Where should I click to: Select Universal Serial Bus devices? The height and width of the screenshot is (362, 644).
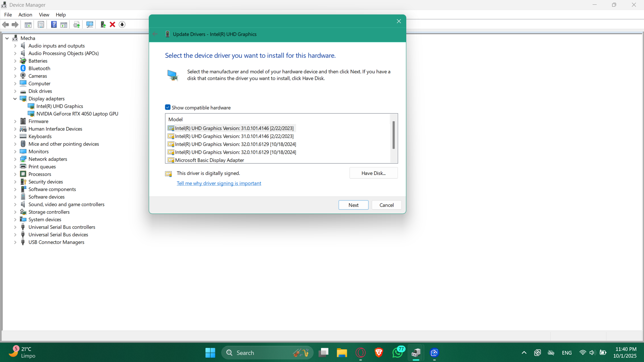click(58, 235)
